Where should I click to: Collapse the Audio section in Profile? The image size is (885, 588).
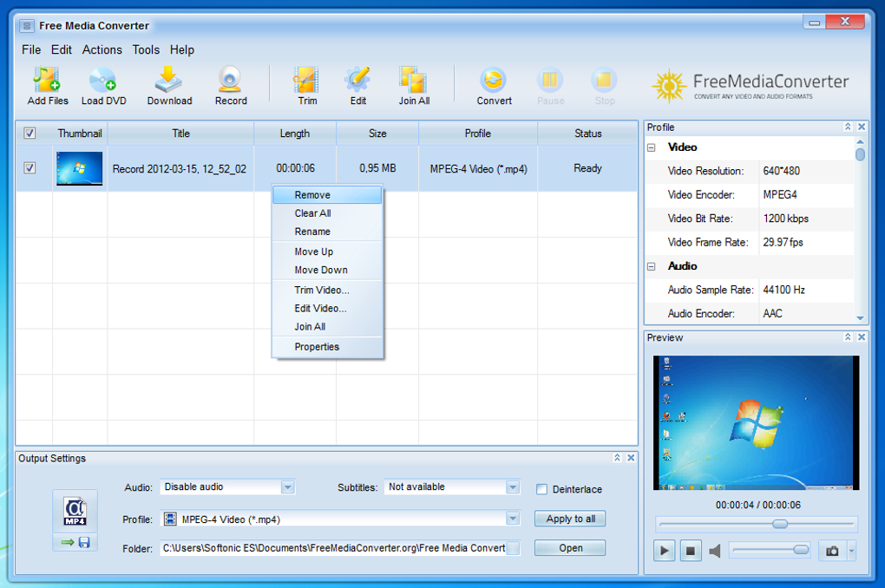(652, 266)
